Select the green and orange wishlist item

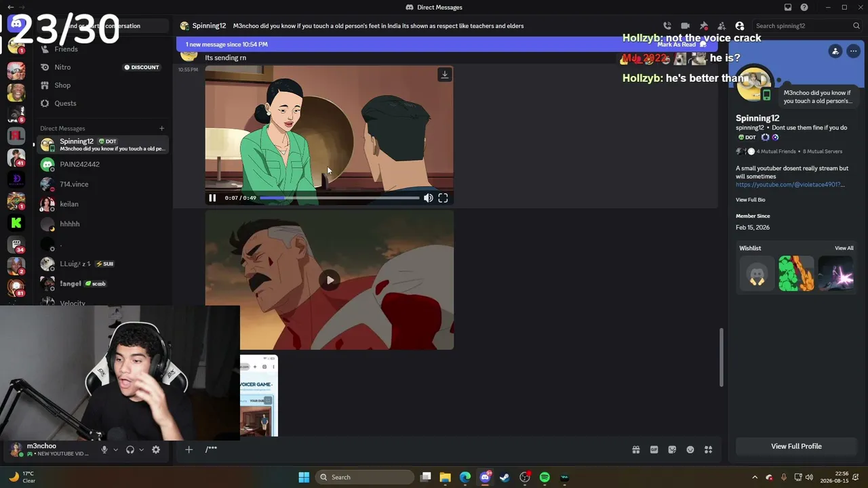pyautogui.click(x=796, y=274)
